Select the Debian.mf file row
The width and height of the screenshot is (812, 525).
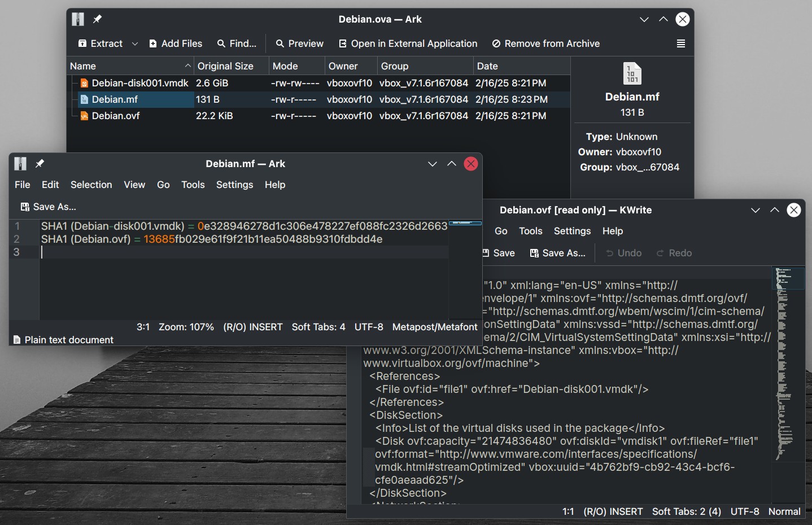pyautogui.click(x=318, y=99)
